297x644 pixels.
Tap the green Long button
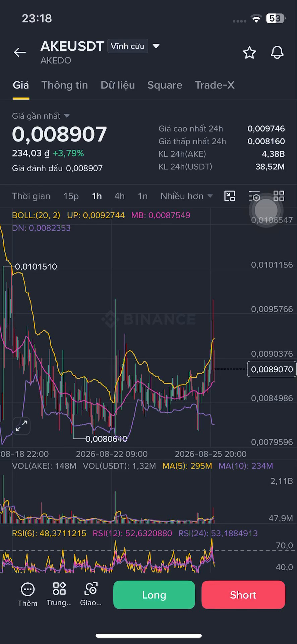154,595
